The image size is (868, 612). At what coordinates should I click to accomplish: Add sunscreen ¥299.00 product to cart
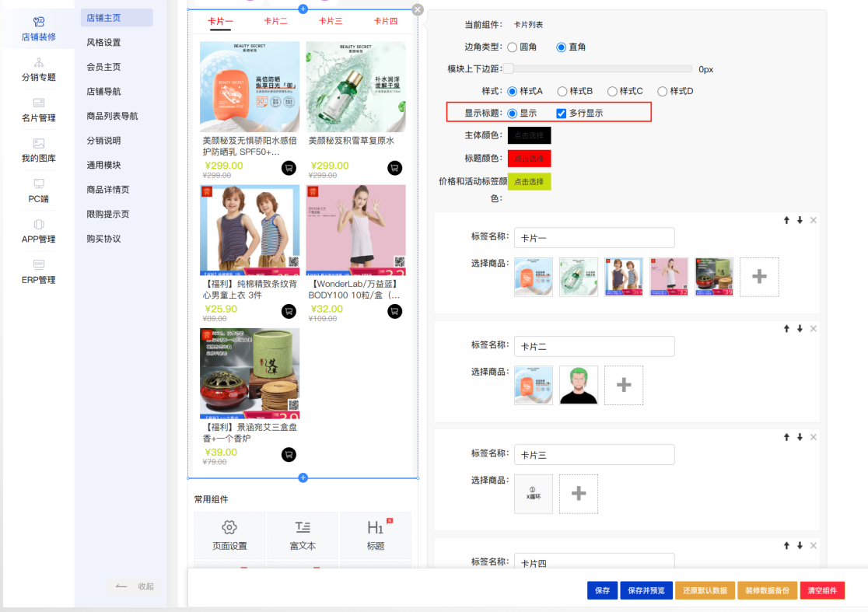289,168
